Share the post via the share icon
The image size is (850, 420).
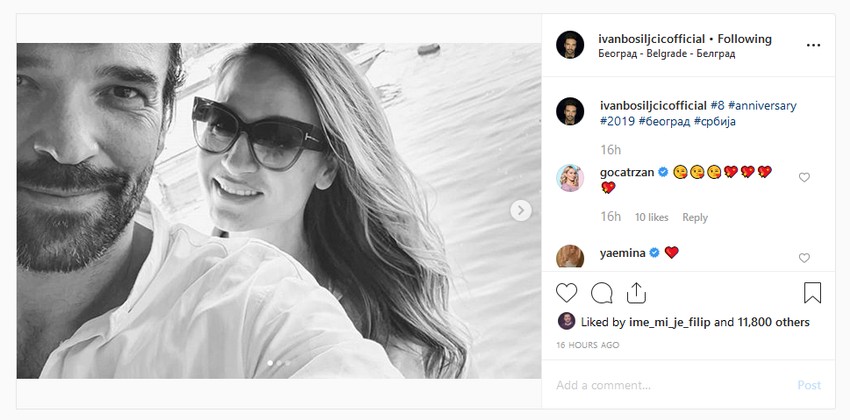[636, 293]
